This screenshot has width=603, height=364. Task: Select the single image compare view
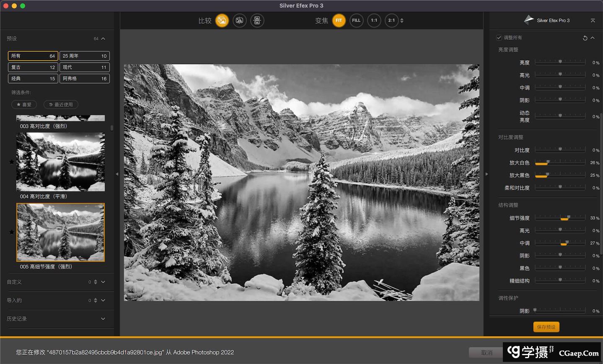222,21
